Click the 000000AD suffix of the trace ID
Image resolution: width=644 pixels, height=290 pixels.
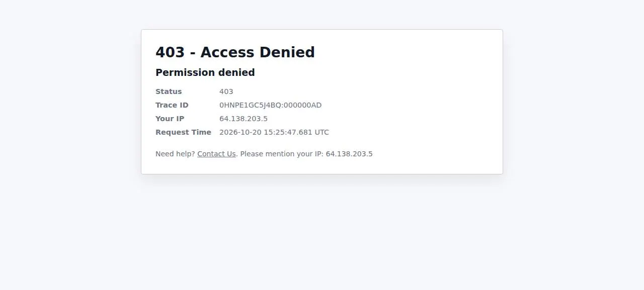303,105
